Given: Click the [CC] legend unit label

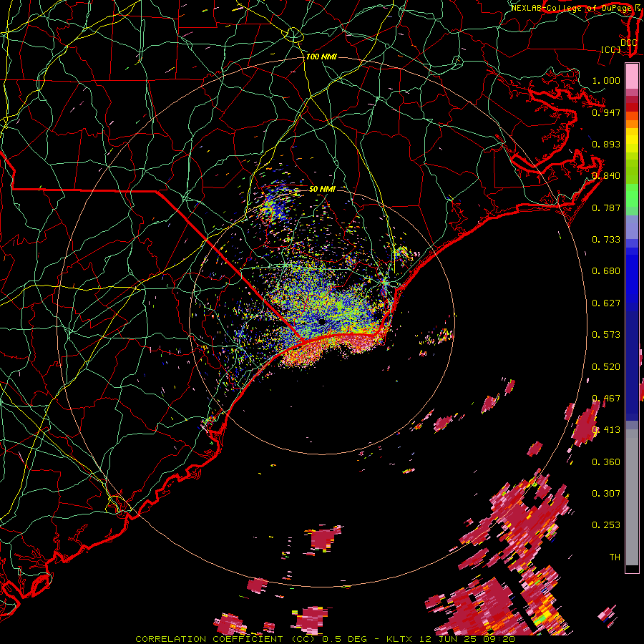Looking at the screenshot, I should pos(611,49).
